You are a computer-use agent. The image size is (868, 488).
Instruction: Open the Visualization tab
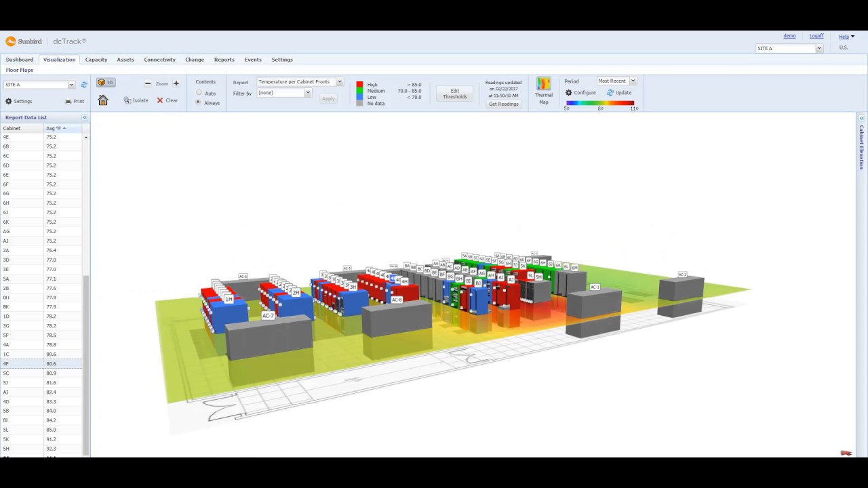[59, 60]
